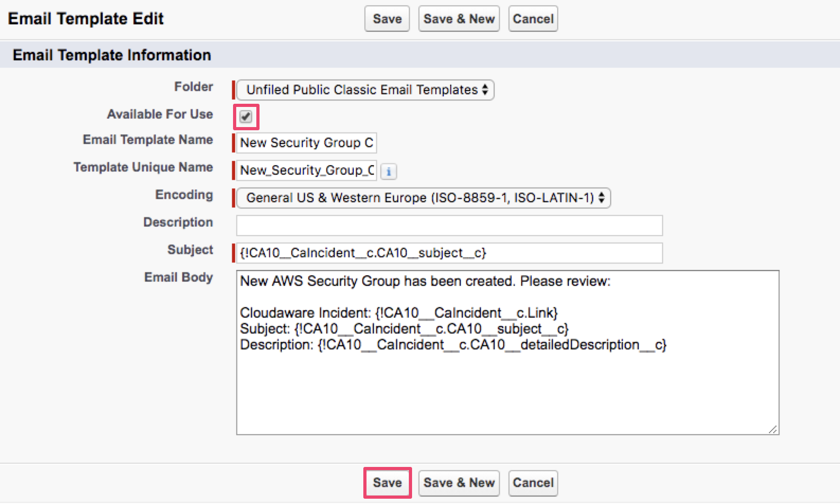This screenshot has width=840, height=504.
Task: Open the Folder dropdown
Action: click(365, 90)
